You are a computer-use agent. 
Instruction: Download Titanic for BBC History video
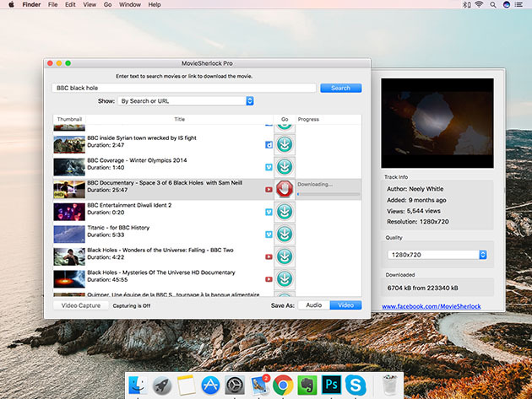point(285,234)
